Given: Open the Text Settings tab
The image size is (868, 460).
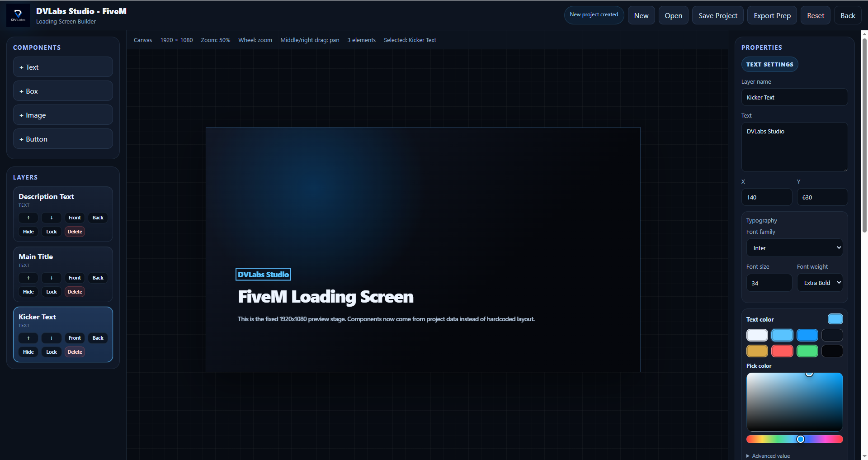Looking at the screenshot, I should tap(769, 65).
